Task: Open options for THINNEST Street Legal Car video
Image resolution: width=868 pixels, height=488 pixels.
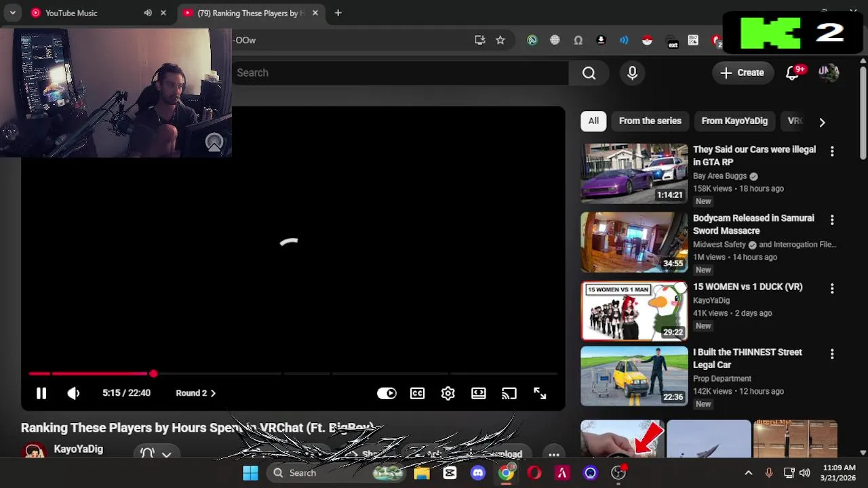Action: click(x=832, y=354)
